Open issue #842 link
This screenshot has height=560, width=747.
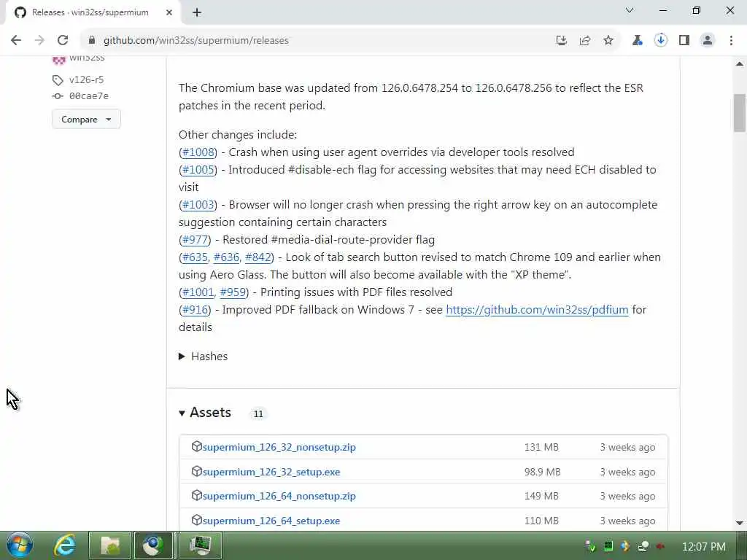(258, 257)
